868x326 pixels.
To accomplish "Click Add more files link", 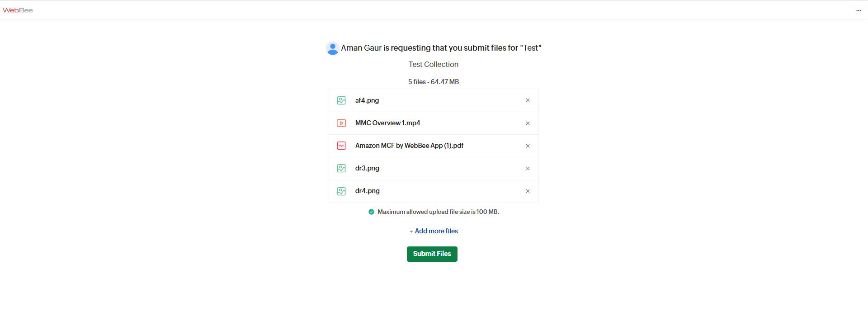I will pos(436,231).
